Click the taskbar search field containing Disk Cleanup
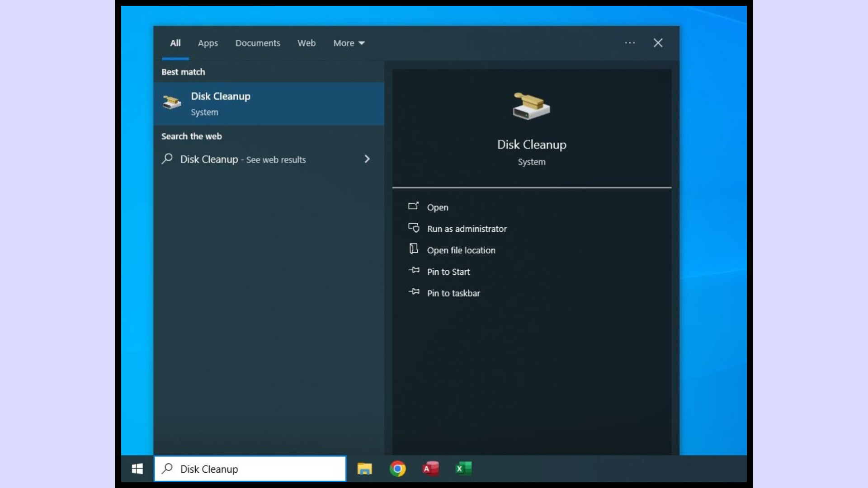This screenshot has width=868, height=488. coord(250,469)
